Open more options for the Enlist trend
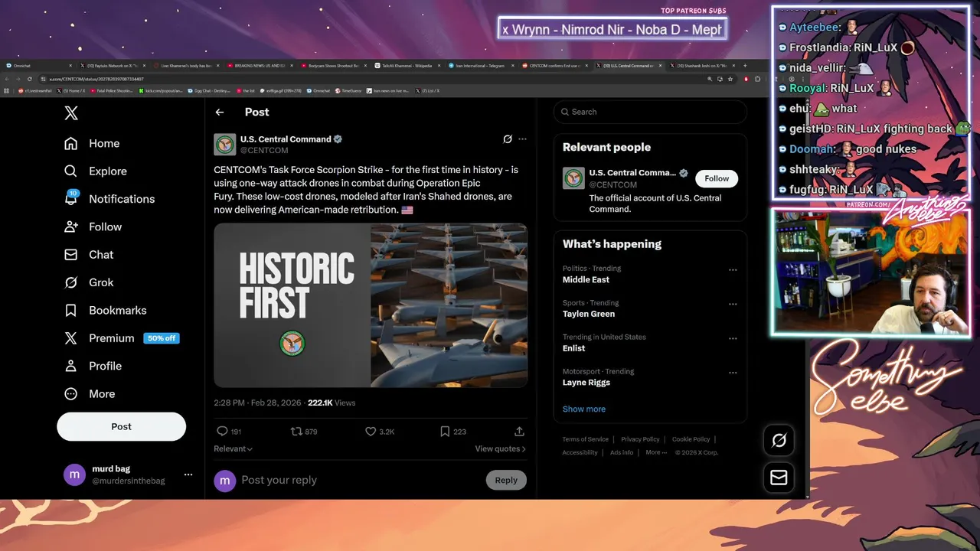 click(x=733, y=338)
